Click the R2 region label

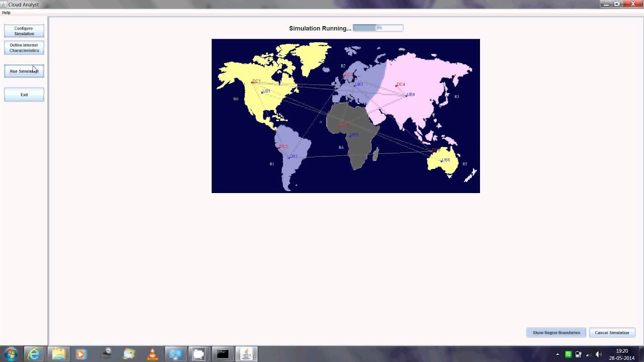[x=343, y=66]
